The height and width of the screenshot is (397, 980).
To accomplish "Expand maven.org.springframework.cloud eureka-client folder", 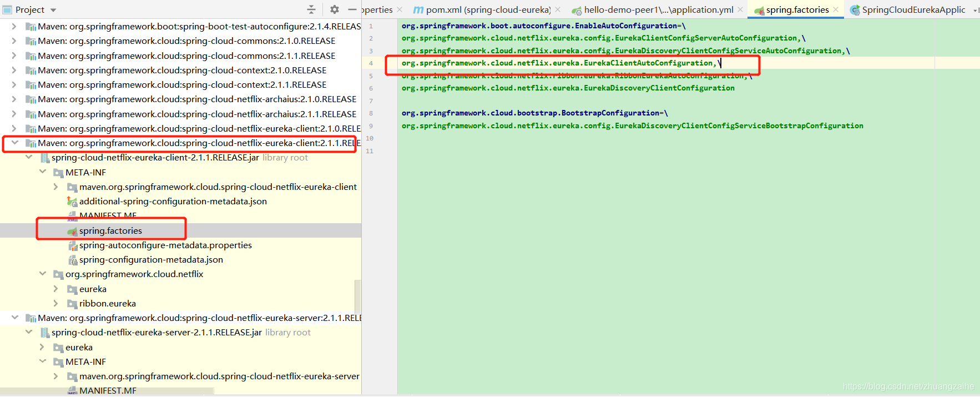I will pos(55,187).
